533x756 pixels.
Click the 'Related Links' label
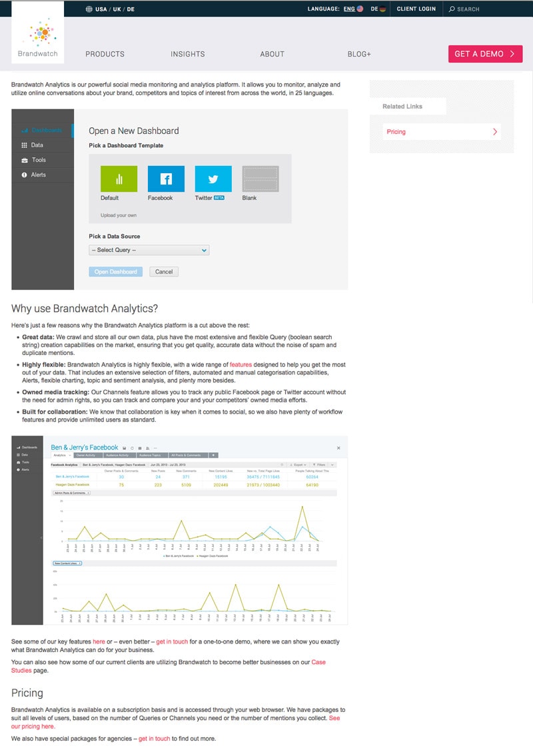(x=402, y=107)
